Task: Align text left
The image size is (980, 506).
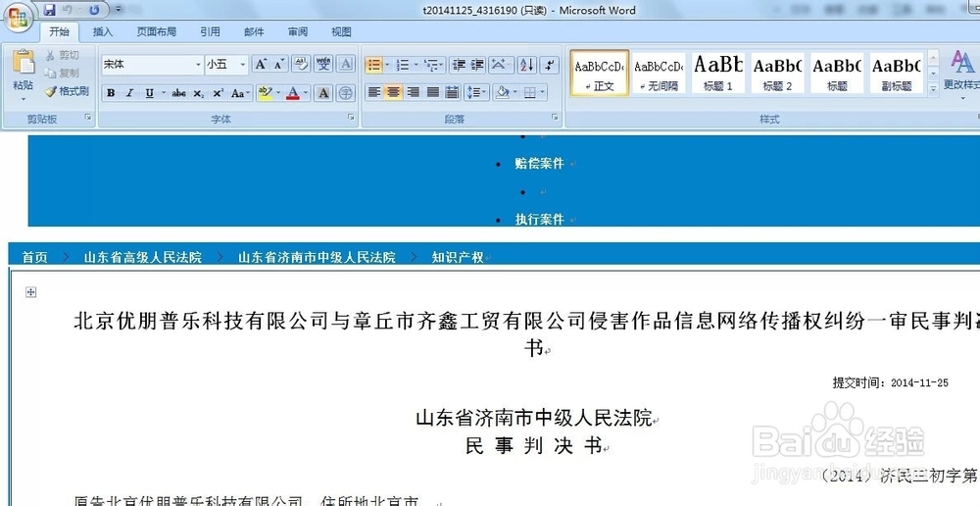Action: [x=373, y=92]
